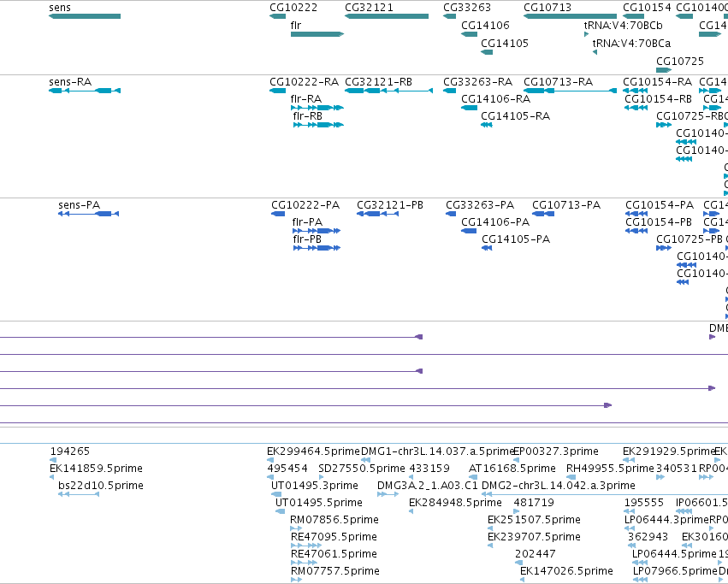Select the EK251507.5prime EST label

click(x=534, y=520)
